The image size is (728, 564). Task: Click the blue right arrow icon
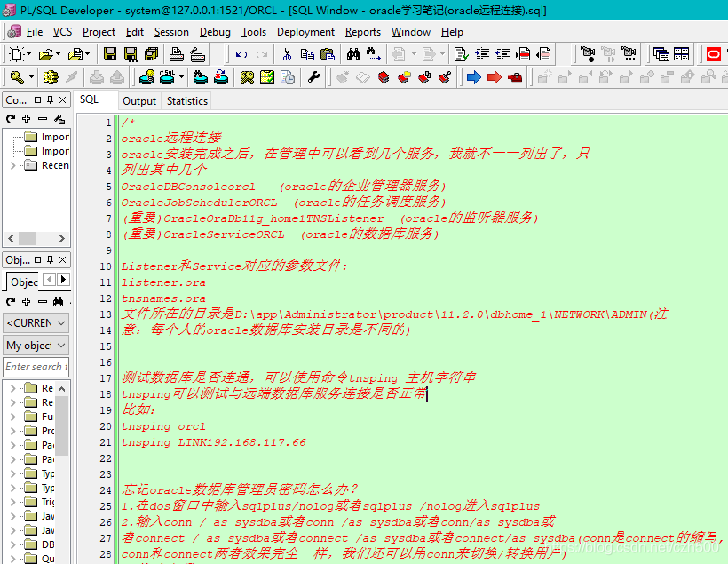pyautogui.click(x=473, y=77)
